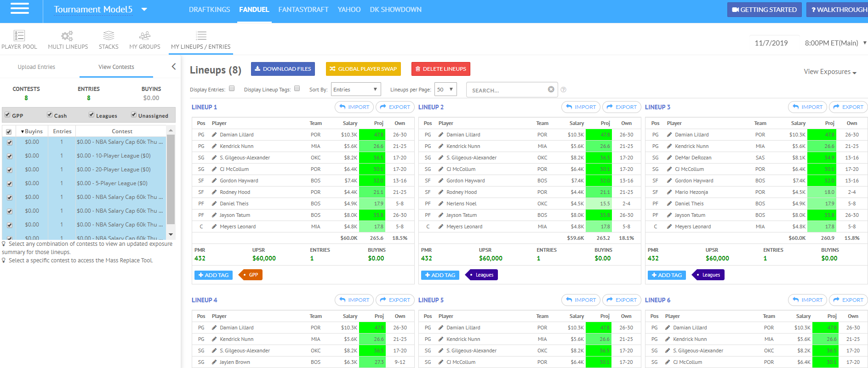Switch to the Yahoo site tab

pyautogui.click(x=349, y=10)
